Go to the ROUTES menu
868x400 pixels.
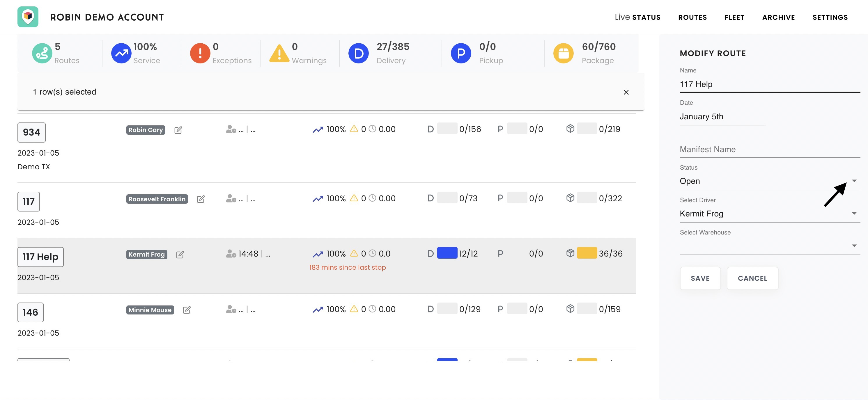point(692,17)
